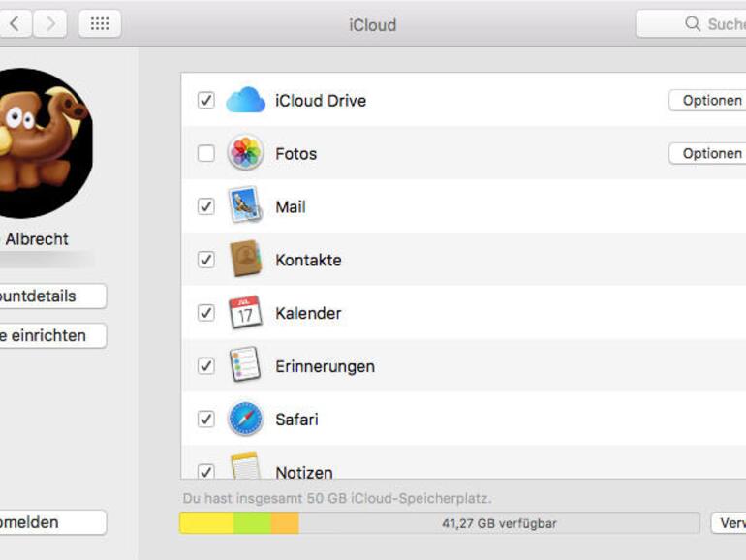Open Optionen for Fotos
The image size is (746, 560).
[x=709, y=153]
